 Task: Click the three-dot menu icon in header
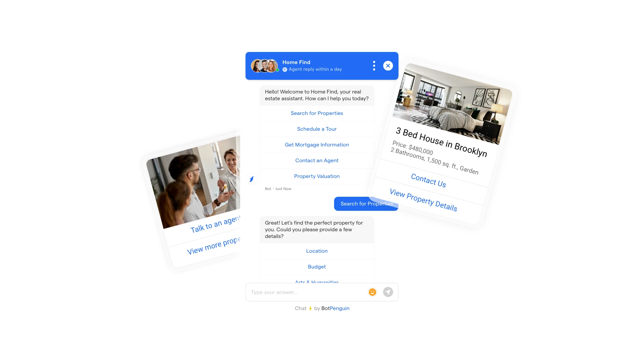(x=374, y=66)
